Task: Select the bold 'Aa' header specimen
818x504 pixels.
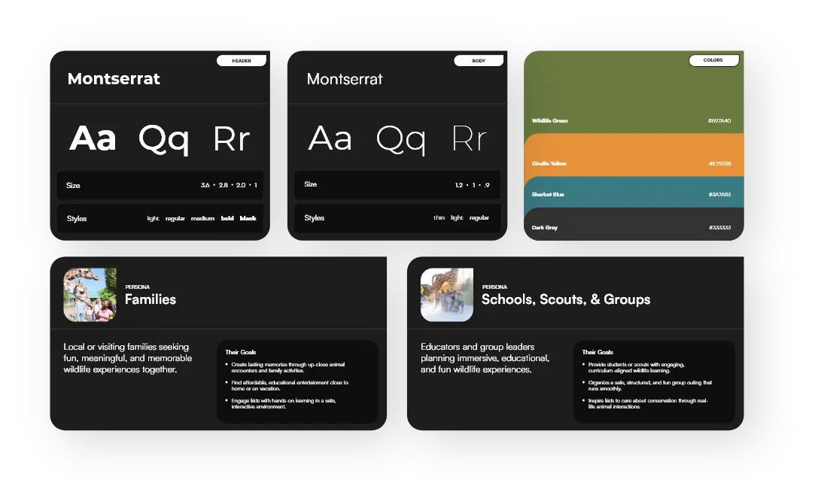Action: [93, 139]
